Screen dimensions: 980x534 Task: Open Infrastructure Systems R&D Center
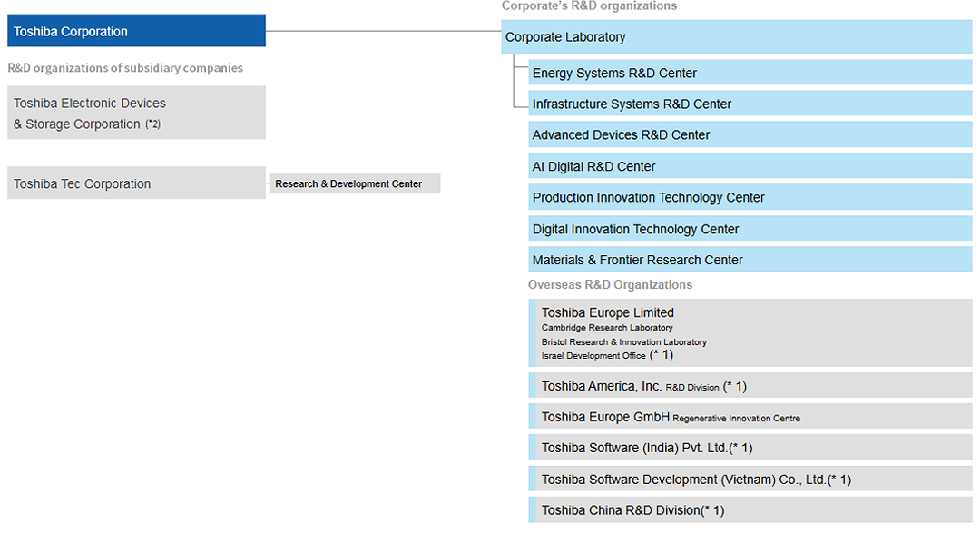pyautogui.click(x=750, y=104)
